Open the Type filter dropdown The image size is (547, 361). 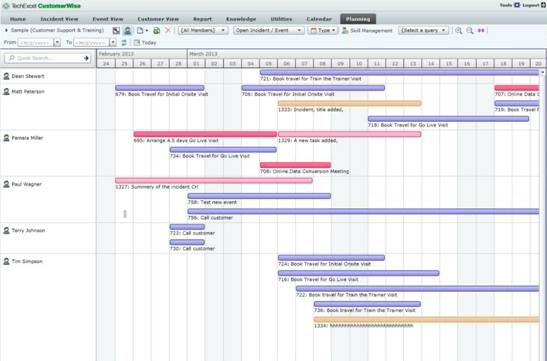[323, 30]
